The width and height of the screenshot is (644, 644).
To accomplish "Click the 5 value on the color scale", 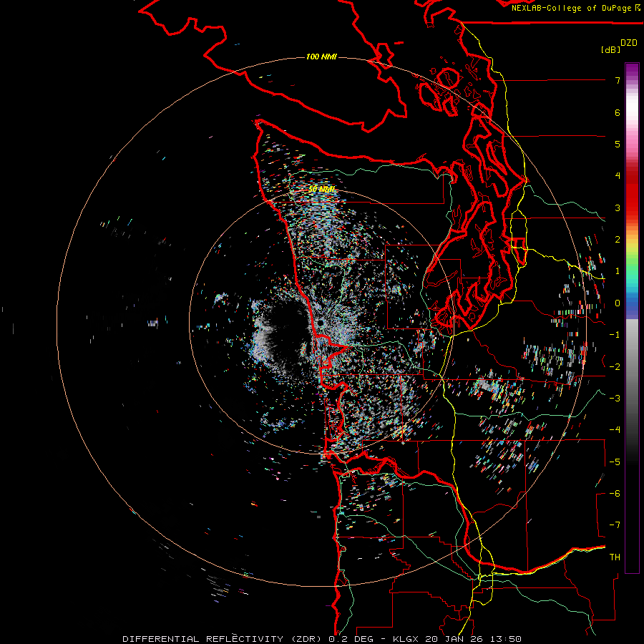I will pos(618,144).
